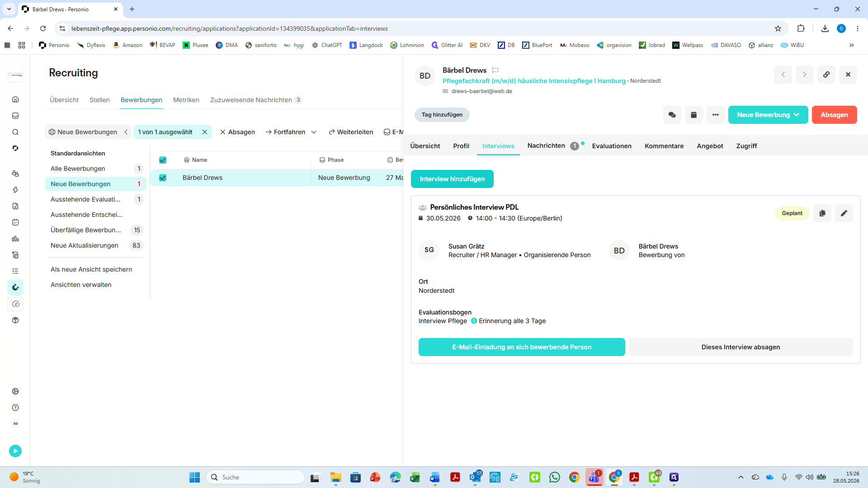The width and height of the screenshot is (868, 488).
Task: Send E-Mail-Einladung an sich bewerbende Person
Action: click(x=522, y=347)
